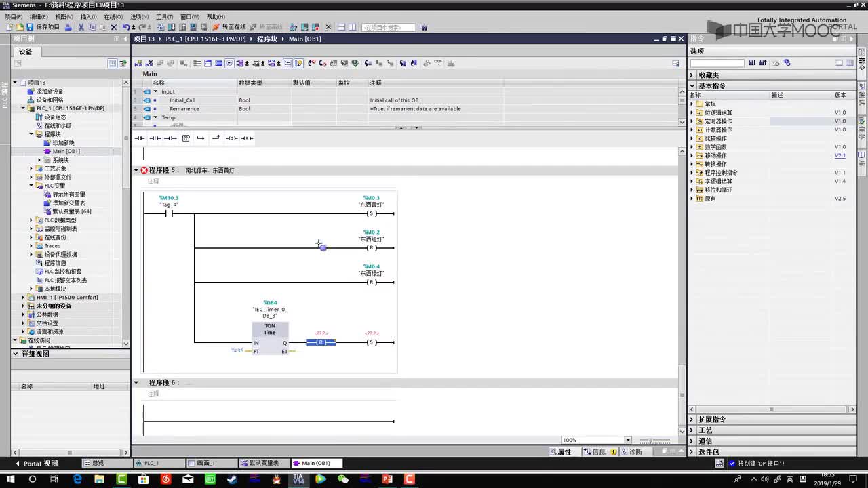Toggle network comments display icon

[229, 63]
